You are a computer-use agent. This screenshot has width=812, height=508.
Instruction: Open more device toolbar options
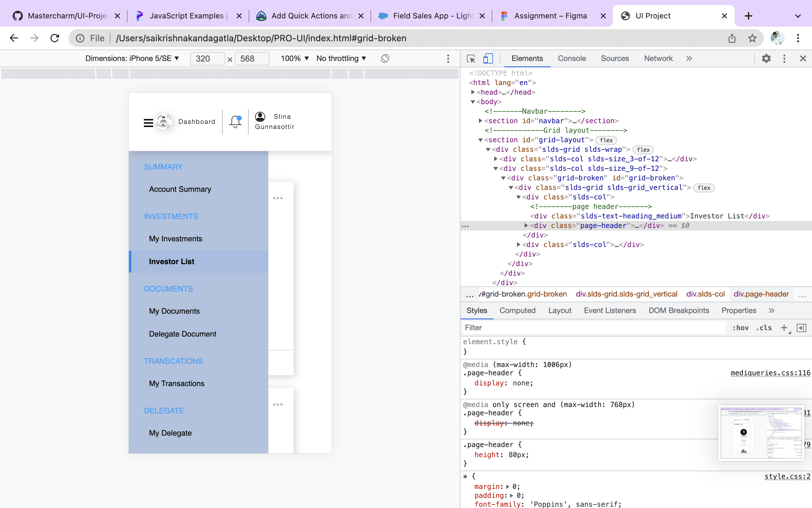[448, 59]
